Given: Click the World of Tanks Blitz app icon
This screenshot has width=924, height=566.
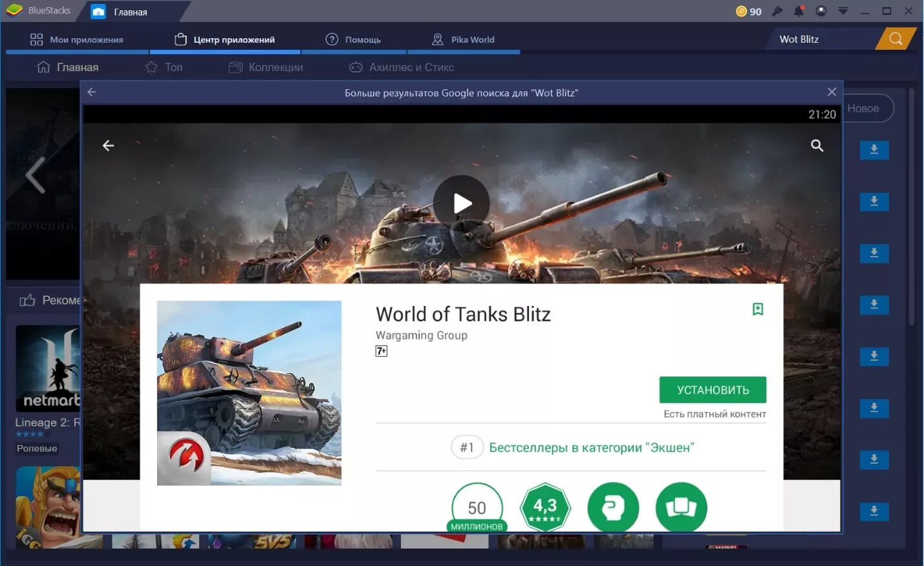Looking at the screenshot, I should click(249, 393).
